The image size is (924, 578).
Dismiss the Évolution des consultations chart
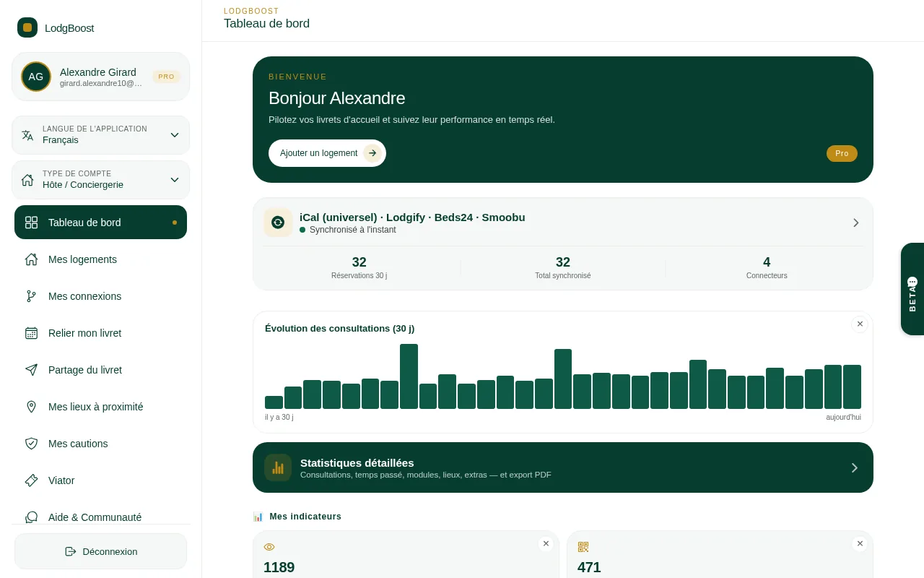[860, 324]
